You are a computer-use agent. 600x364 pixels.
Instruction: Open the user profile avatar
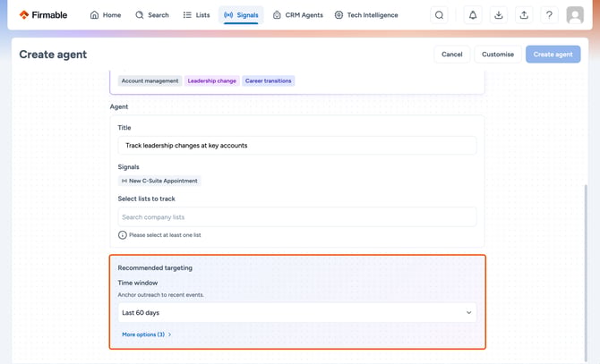tap(575, 15)
